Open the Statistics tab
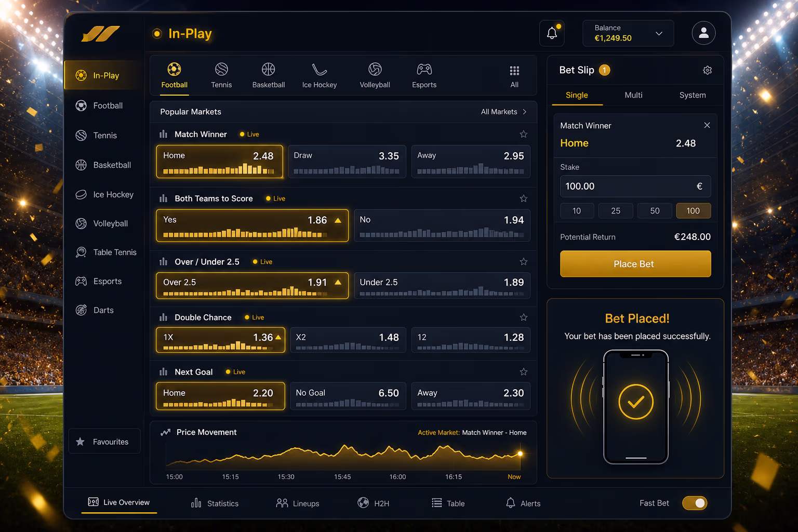Viewport: 798px width, 532px height. point(215,503)
